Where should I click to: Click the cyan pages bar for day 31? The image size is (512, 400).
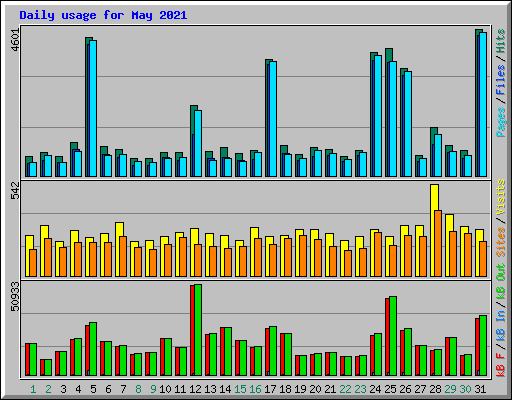[483, 104]
